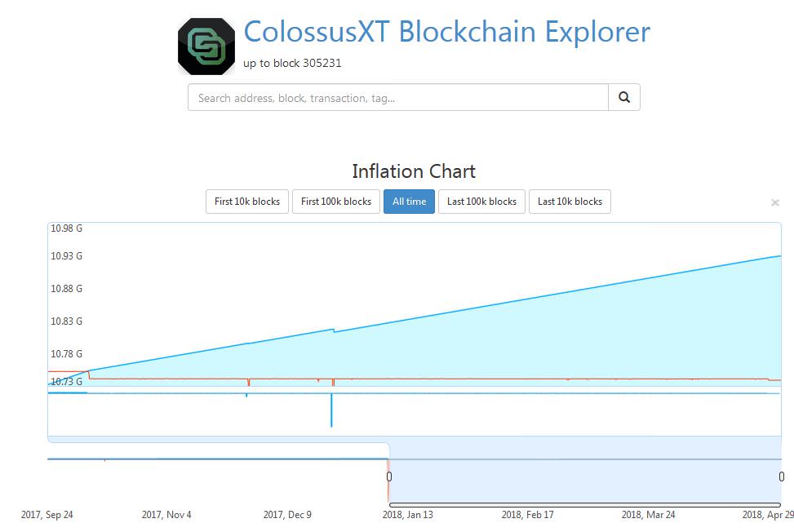Select the Last 10k blocks range
Viewport: 794px width, 532px height.
click(570, 202)
